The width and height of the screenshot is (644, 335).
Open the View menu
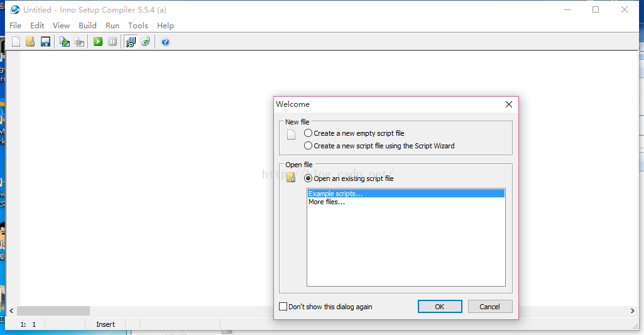point(61,26)
